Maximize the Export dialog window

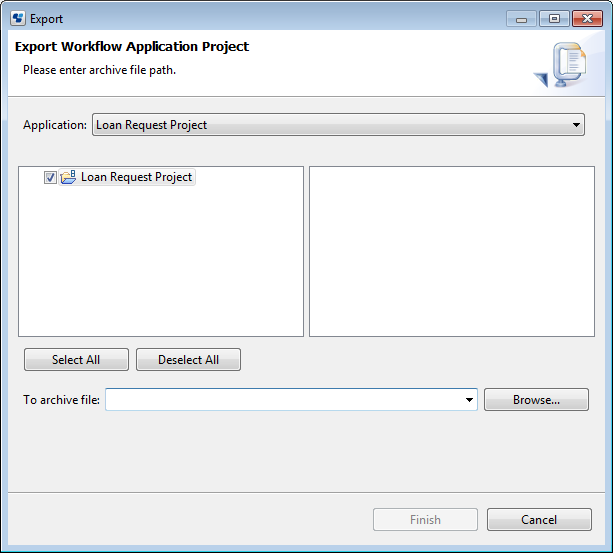554,19
